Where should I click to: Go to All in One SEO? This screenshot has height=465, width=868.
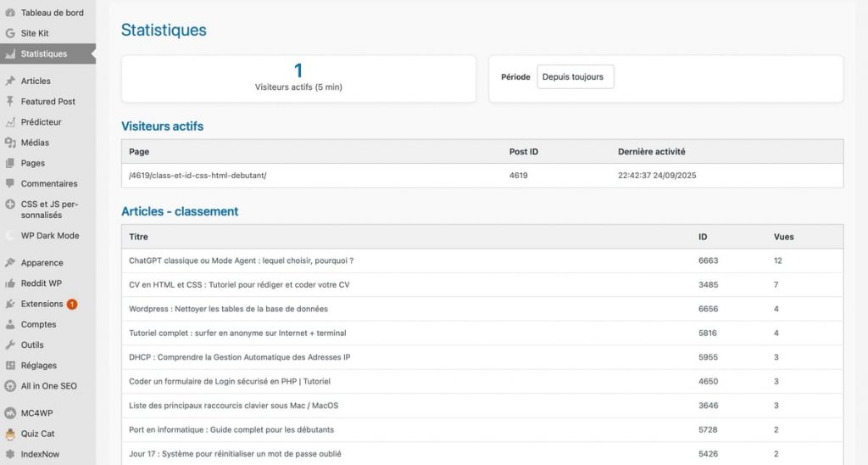(x=47, y=386)
